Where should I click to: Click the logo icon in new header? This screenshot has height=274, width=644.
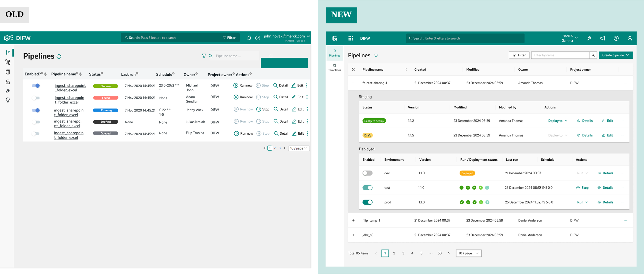[335, 38]
